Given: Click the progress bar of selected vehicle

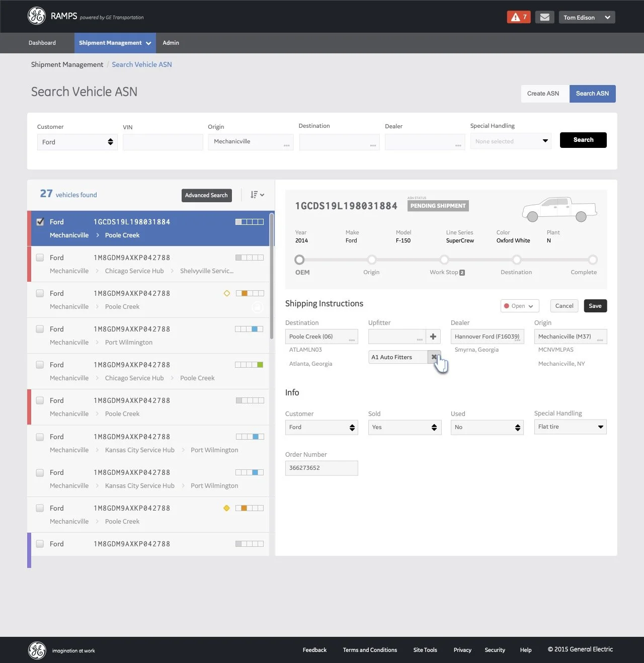Looking at the screenshot, I should click(x=250, y=222).
